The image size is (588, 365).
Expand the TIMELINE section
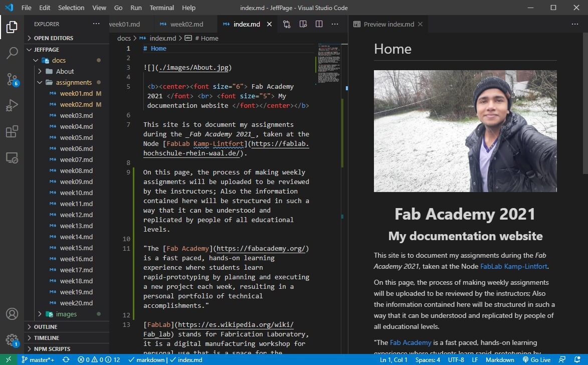click(67, 338)
